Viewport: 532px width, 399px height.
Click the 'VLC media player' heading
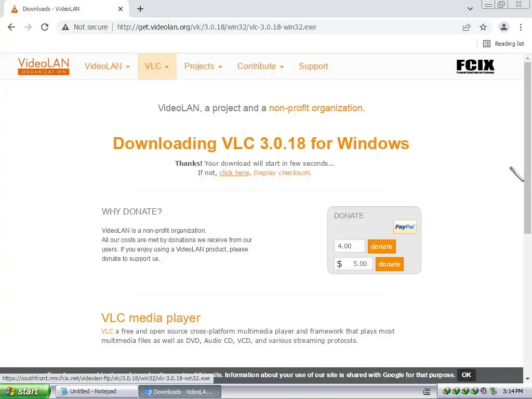coord(151,318)
